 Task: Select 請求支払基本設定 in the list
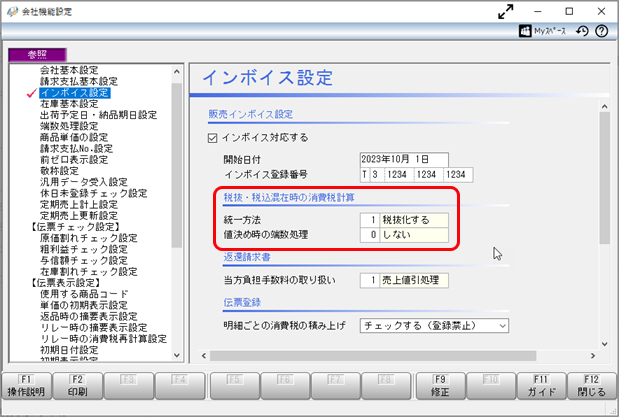click(79, 81)
